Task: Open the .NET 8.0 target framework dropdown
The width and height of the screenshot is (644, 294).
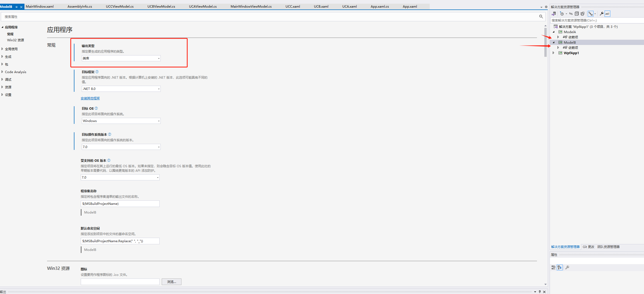Action: tap(121, 89)
